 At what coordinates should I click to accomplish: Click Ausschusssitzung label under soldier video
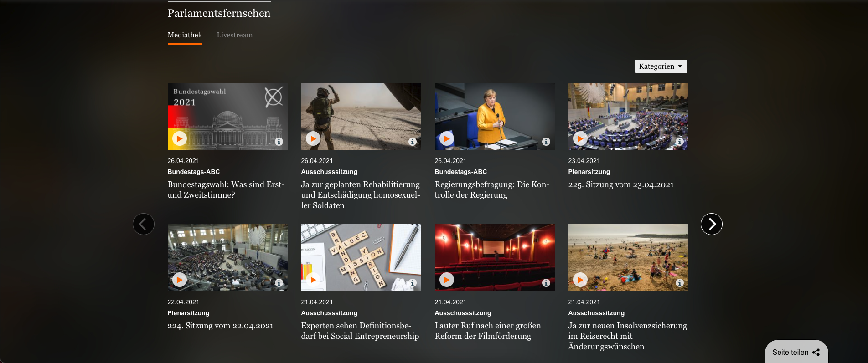point(329,172)
